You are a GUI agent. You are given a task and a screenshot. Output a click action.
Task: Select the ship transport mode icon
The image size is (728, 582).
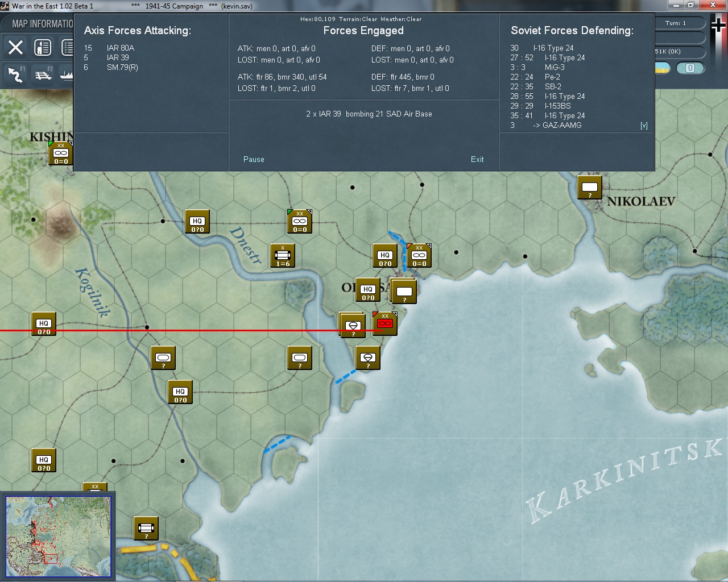coord(67,74)
